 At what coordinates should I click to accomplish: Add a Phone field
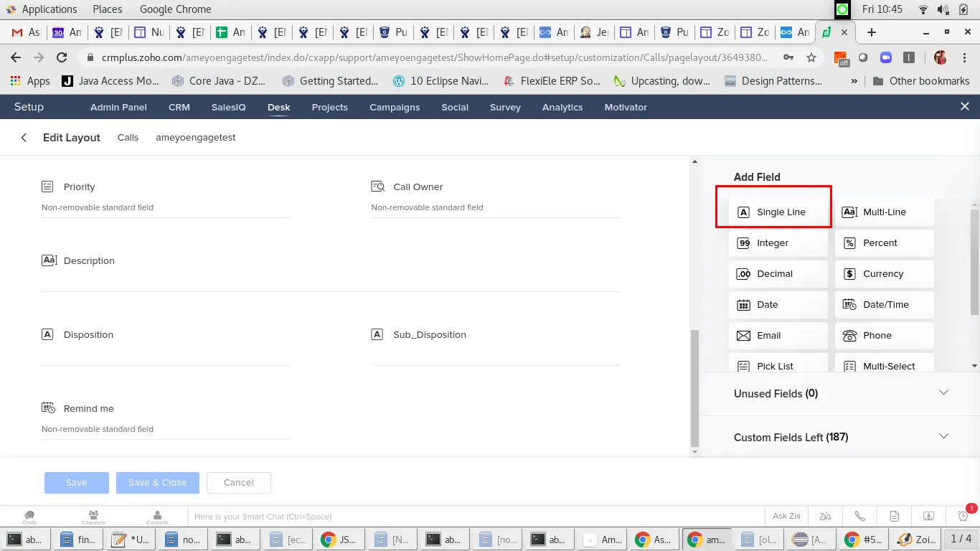tap(884, 336)
